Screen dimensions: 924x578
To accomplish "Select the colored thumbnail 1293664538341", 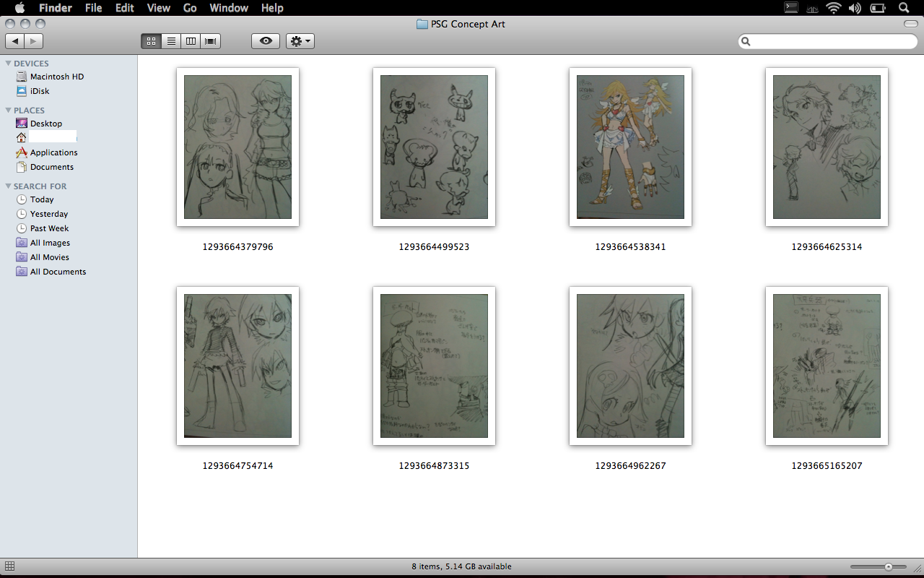I will [630, 147].
